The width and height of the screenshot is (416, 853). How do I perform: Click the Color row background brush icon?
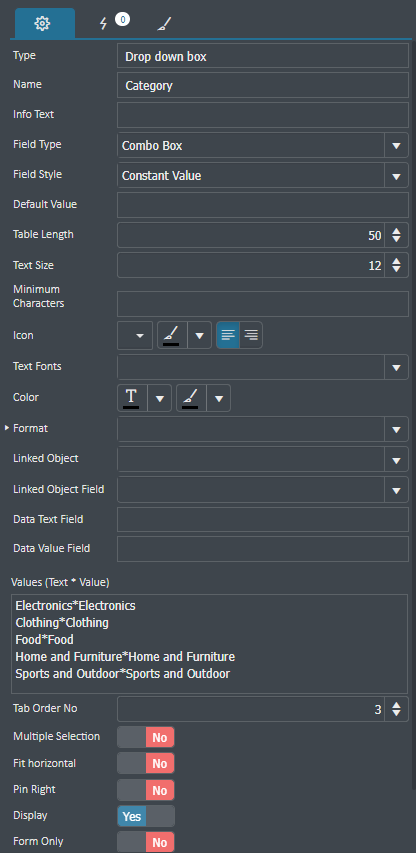(191, 398)
